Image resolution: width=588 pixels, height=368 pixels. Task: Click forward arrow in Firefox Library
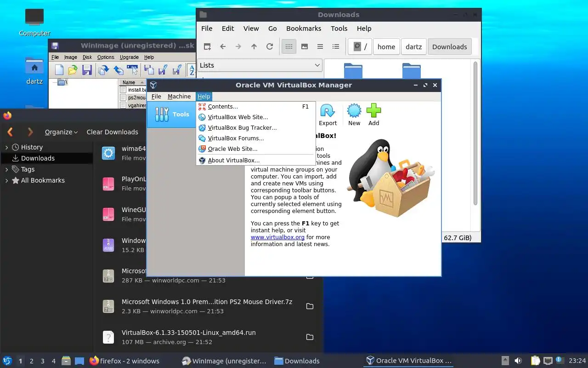point(30,132)
